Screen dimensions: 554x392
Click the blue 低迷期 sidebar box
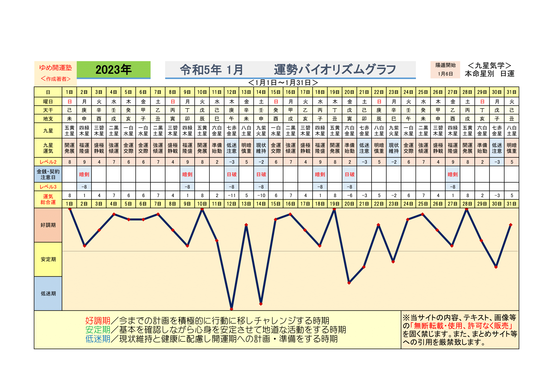click(48, 293)
